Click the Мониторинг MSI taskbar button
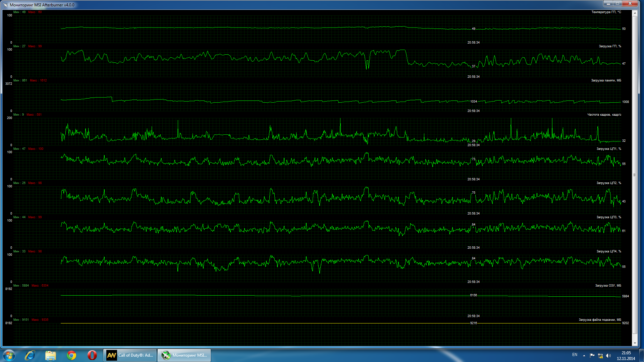This screenshot has height=362, width=644. click(x=184, y=355)
